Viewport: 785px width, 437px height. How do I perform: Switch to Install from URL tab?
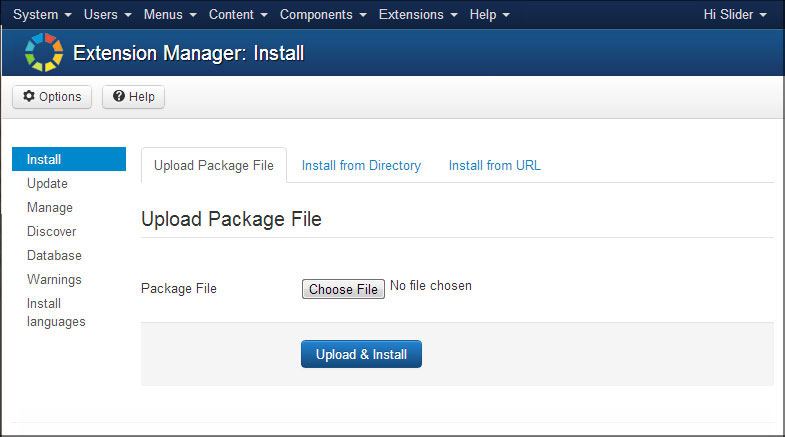coord(494,166)
